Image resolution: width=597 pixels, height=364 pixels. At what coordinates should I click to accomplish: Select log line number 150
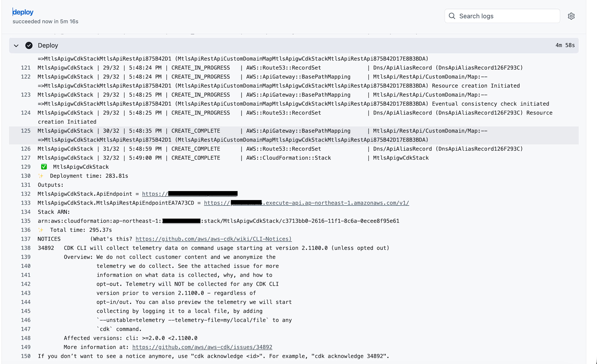coord(26,356)
